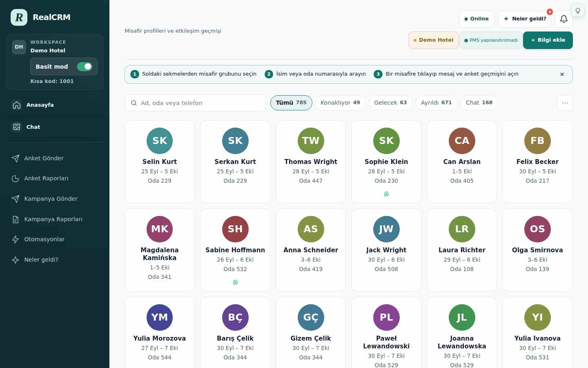
Task: Open the notifications bell
Action: [563, 19]
